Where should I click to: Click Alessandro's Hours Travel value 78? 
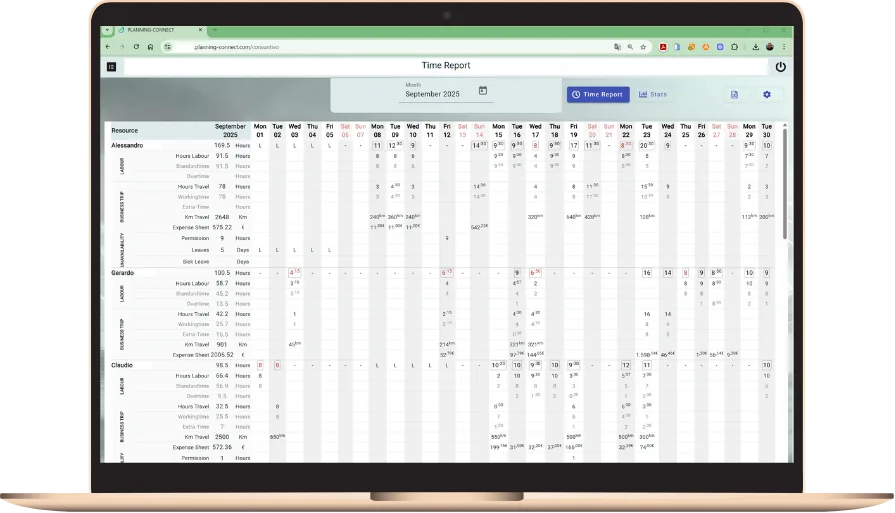pos(222,187)
